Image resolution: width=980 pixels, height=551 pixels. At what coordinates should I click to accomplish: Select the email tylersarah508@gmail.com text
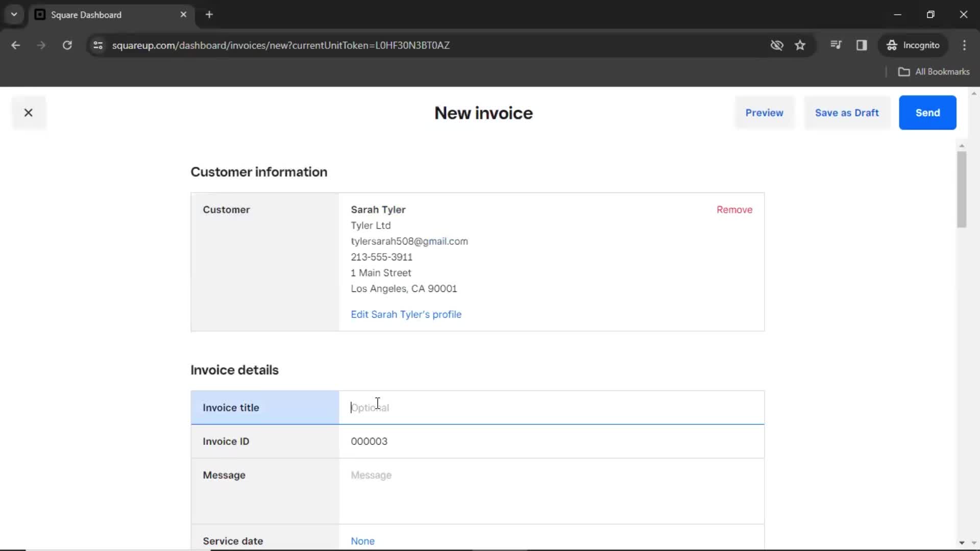(x=409, y=241)
